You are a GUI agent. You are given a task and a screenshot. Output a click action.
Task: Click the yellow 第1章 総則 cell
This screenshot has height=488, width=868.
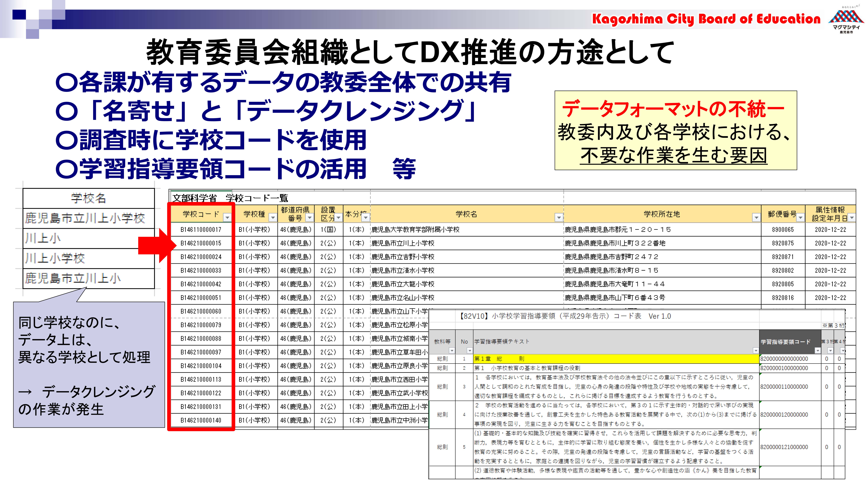(616, 359)
